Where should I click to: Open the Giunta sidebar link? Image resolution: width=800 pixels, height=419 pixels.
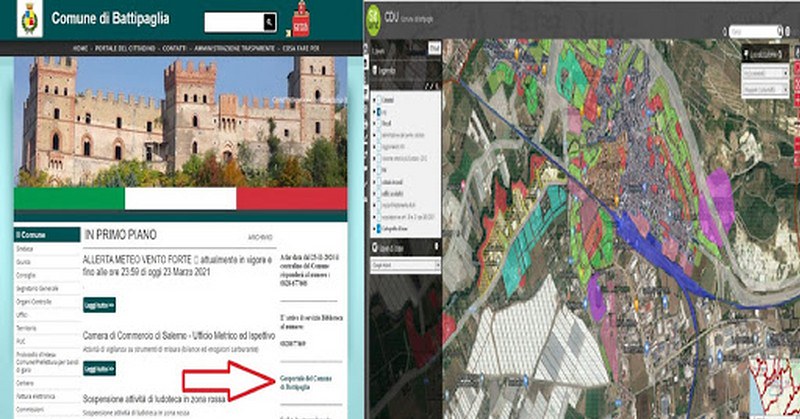tap(23, 262)
